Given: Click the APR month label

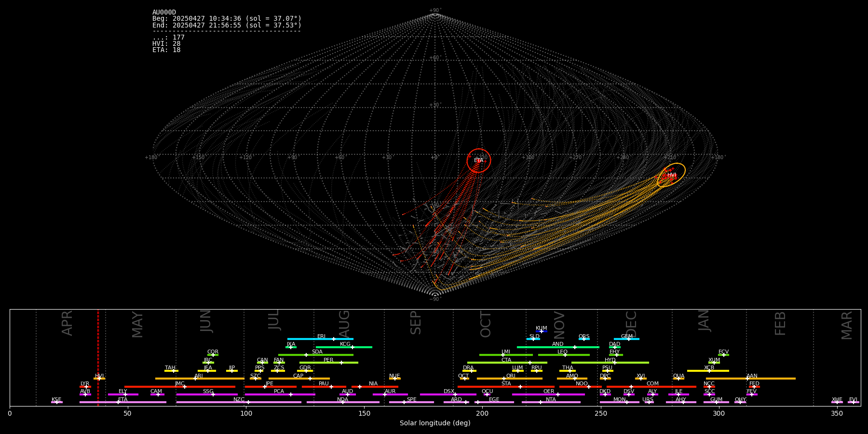Looking at the screenshot, I should (x=67, y=323).
